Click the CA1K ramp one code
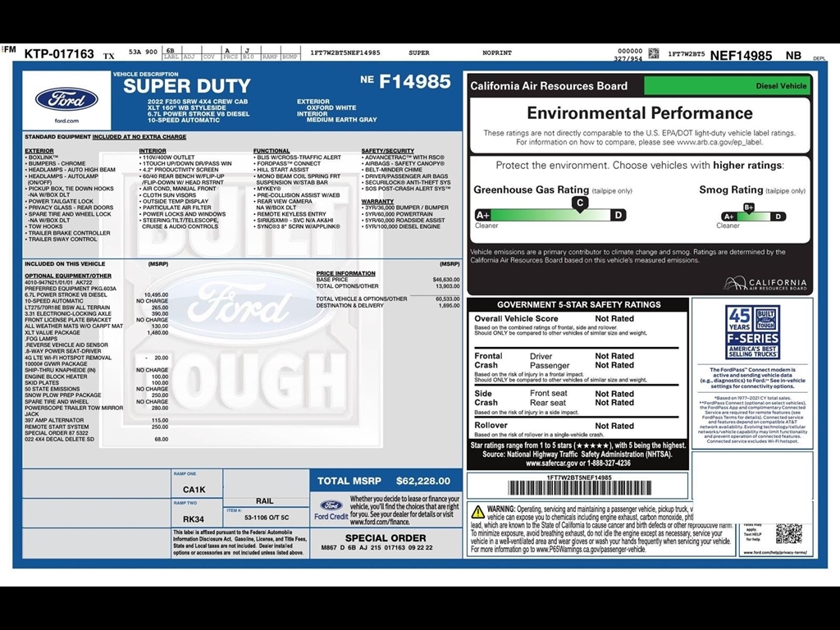 coord(194,489)
